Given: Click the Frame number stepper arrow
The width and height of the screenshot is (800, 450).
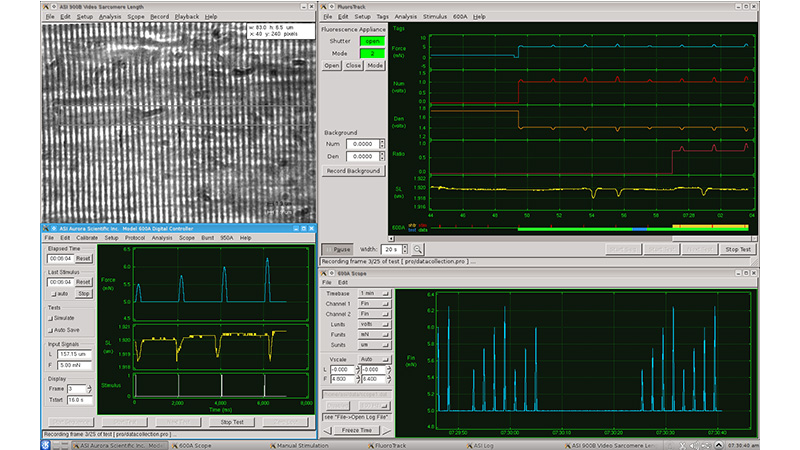Looking at the screenshot, I should pos(89,389).
